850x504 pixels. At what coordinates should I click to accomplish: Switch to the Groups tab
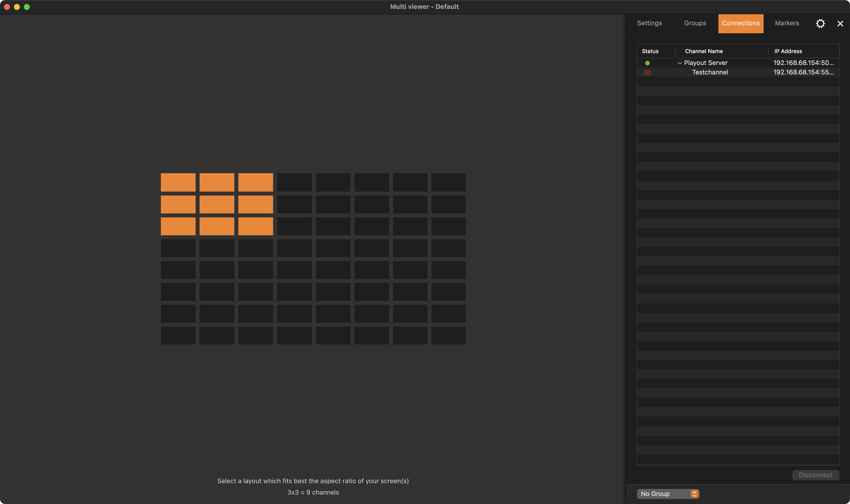pos(695,23)
